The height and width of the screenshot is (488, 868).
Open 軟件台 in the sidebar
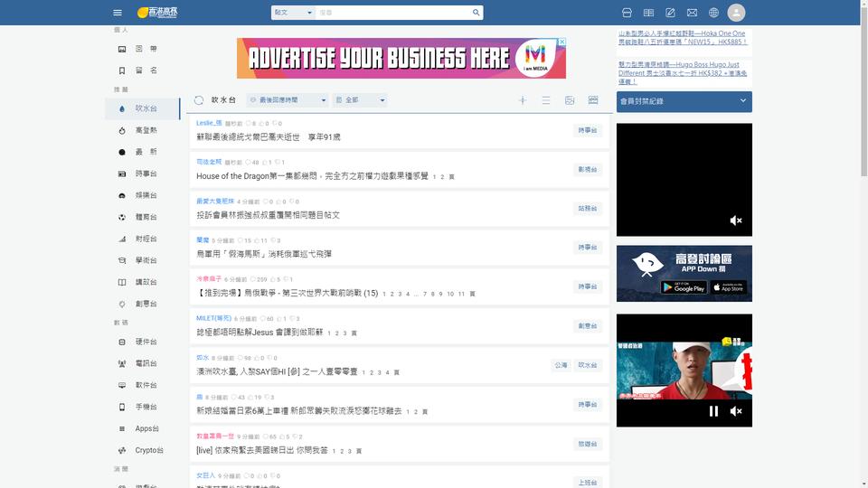[x=142, y=385]
